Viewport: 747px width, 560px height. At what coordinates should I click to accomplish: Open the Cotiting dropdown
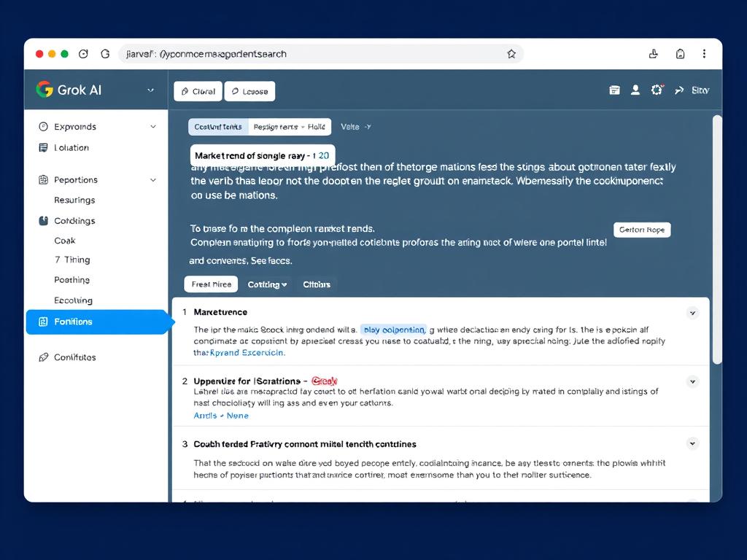(267, 284)
